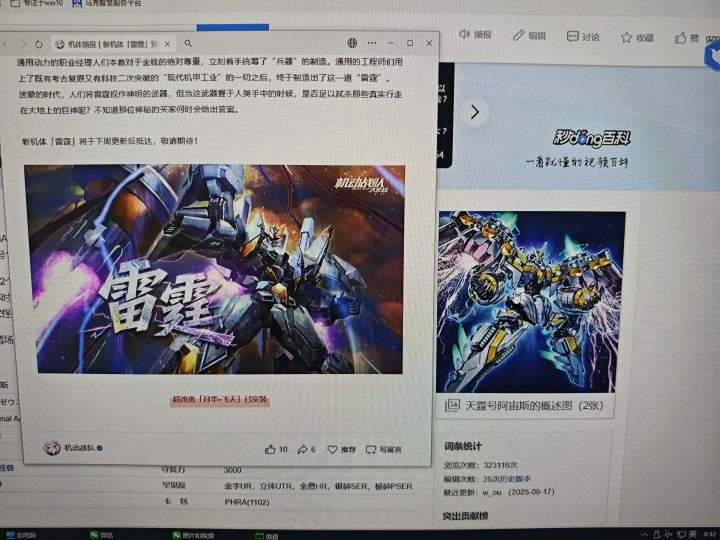Open 马克智慧服务平台 bookmark

(x=107, y=4)
